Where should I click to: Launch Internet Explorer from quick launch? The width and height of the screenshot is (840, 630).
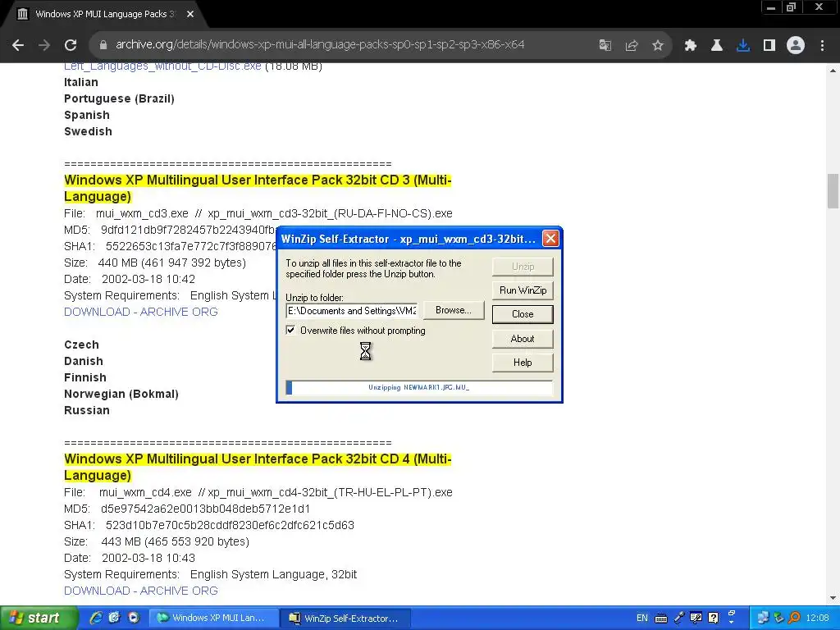(x=96, y=618)
